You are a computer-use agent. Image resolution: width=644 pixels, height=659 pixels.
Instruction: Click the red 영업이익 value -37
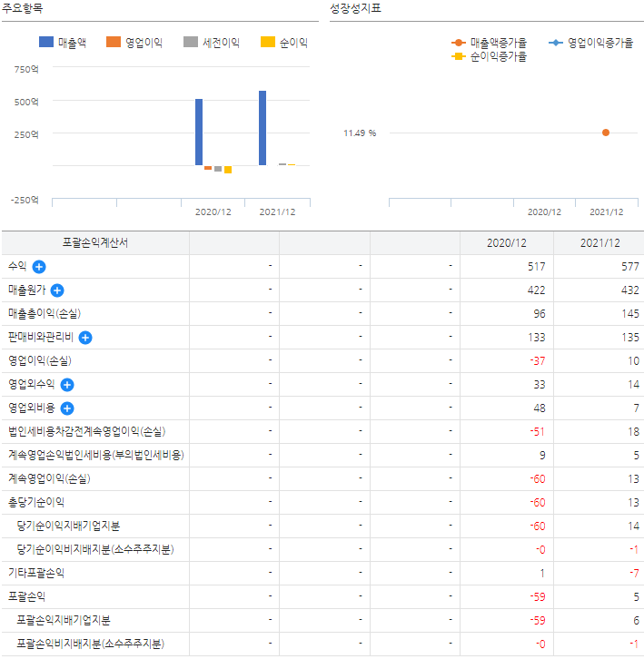[537, 360]
